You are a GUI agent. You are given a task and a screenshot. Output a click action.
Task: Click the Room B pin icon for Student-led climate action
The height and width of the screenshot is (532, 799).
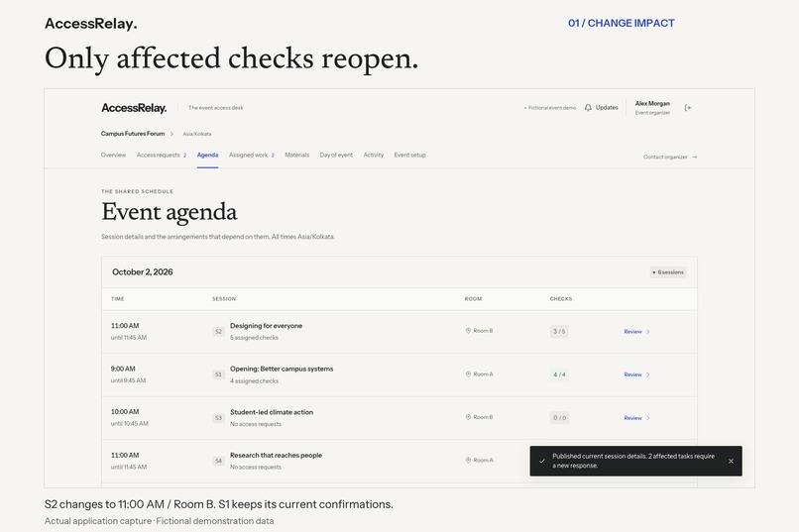tap(468, 417)
